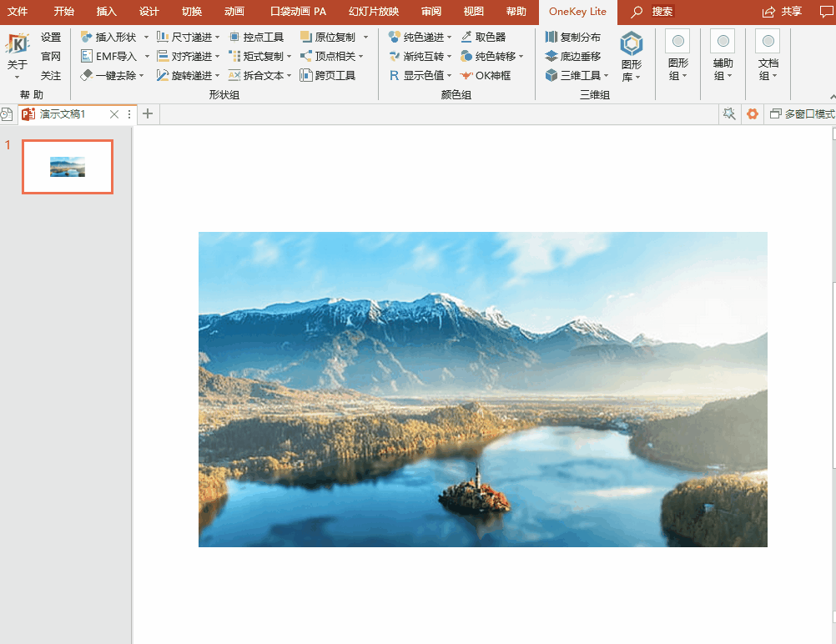Open the 控点工具

[256, 38]
